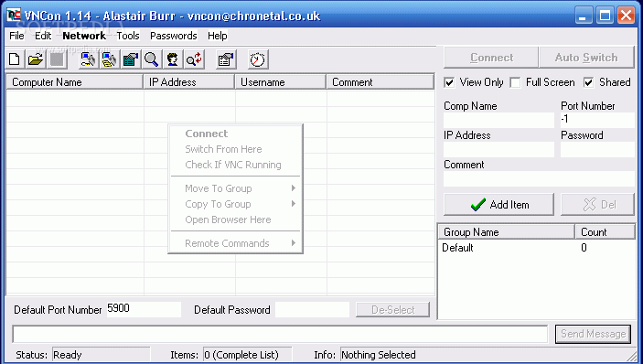Open the Tools menu
643x364 pixels.
click(x=128, y=36)
